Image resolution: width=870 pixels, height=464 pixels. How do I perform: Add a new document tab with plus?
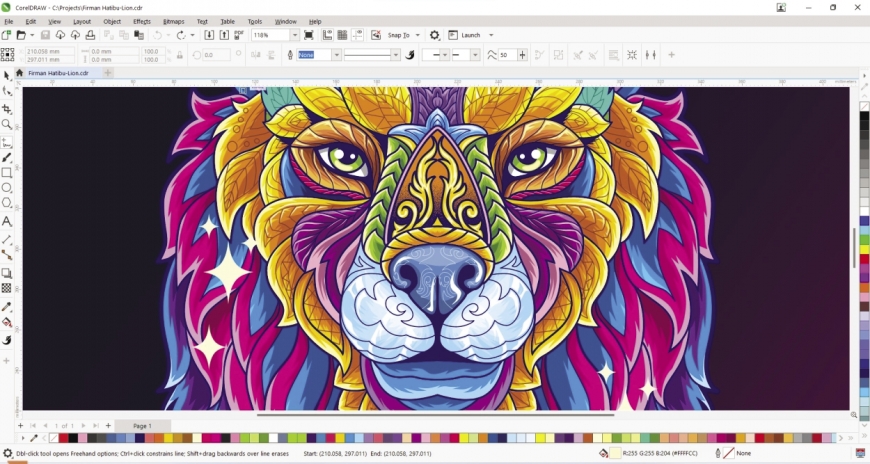(x=108, y=73)
